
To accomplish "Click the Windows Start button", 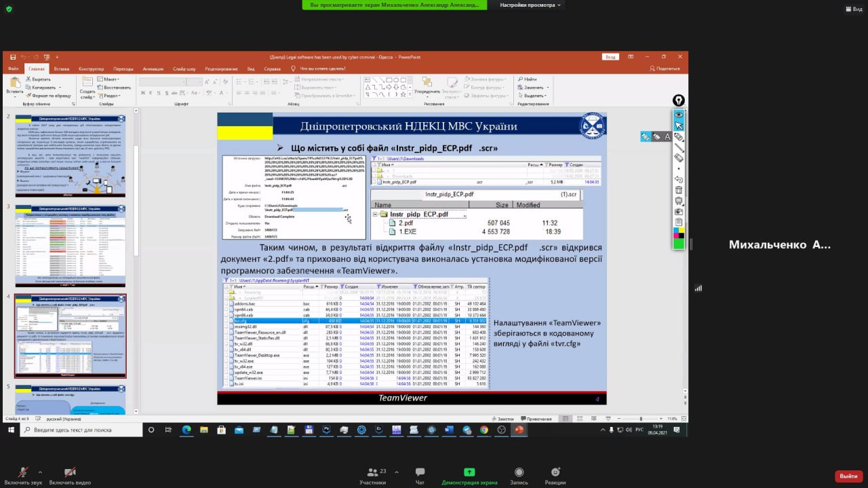I will click(x=11, y=430).
